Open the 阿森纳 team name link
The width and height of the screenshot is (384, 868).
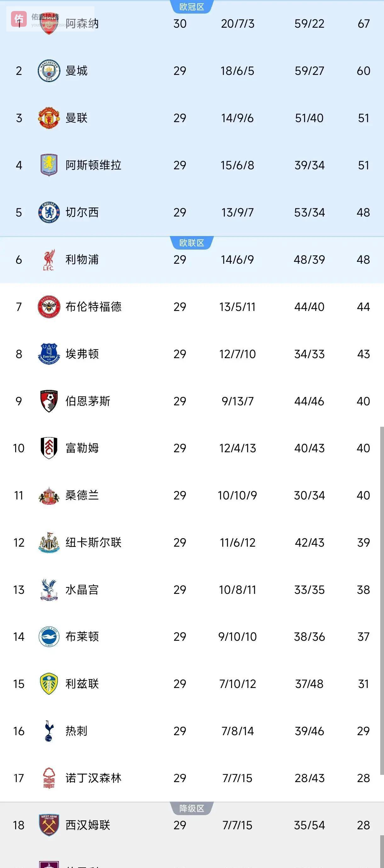tap(82, 24)
